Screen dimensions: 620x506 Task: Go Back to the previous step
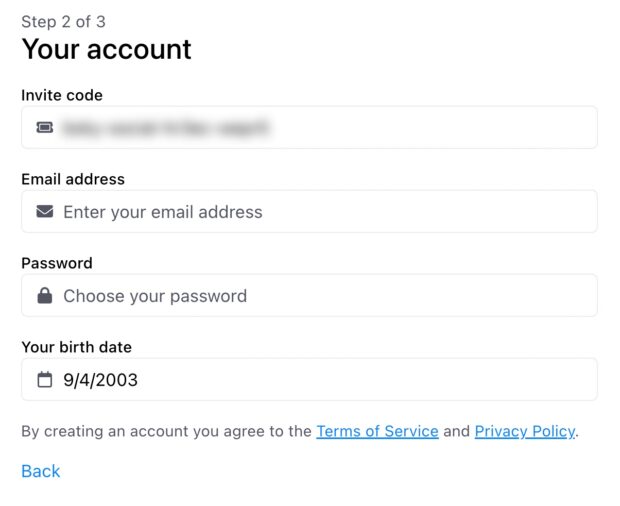click(41, 471)
